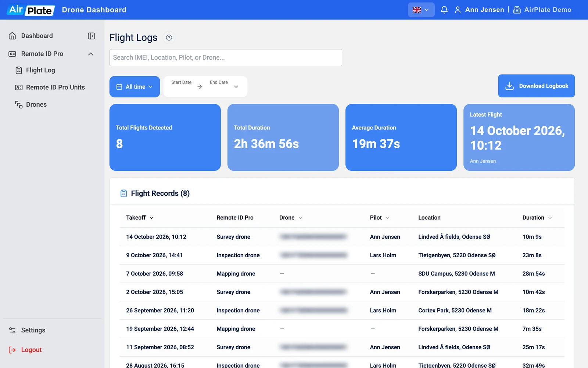Click the Average Duration card

pos(401,137)
